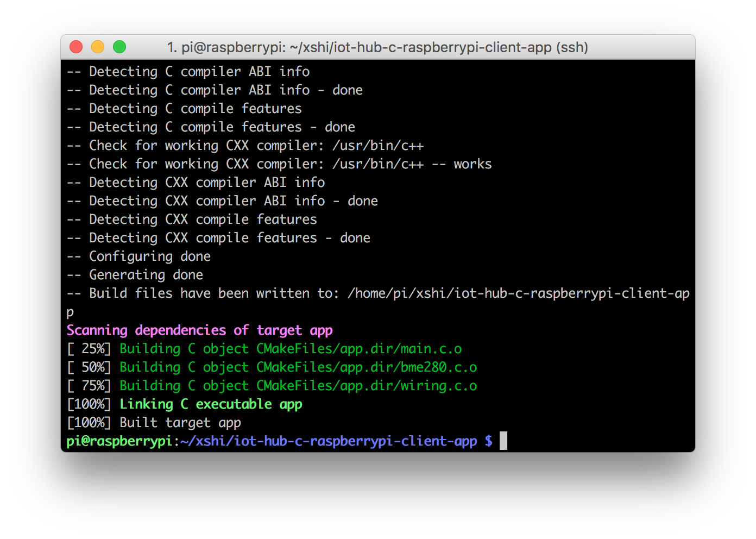
Task: Click the green pi@raspberrypi prompt text
Action: (119, 441)
